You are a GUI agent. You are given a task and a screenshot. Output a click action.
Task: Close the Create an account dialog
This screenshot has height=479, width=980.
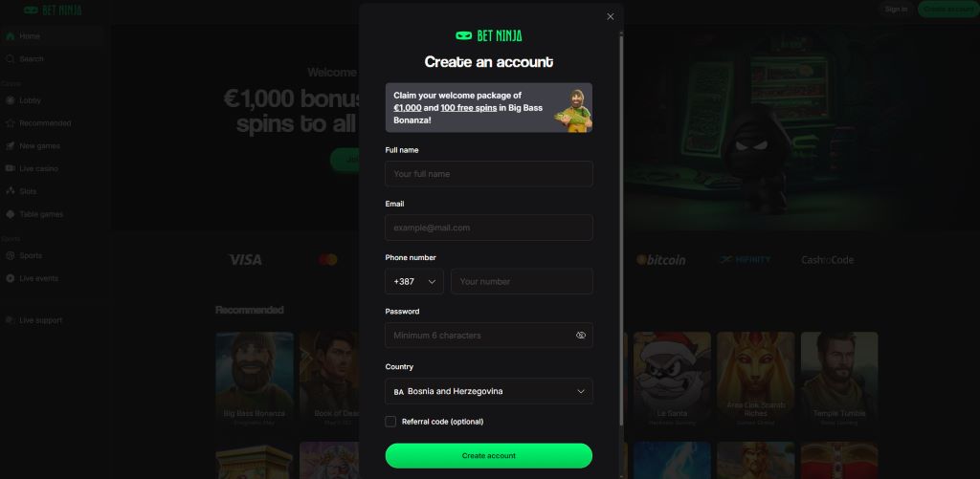[x=611, y=17]
